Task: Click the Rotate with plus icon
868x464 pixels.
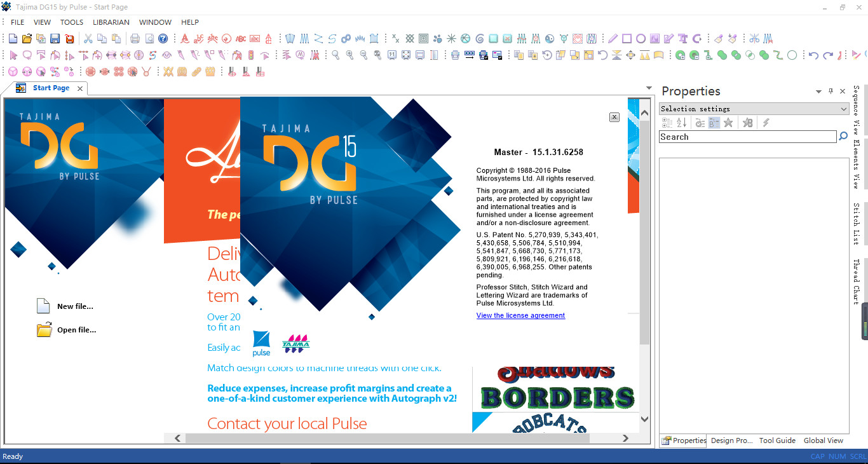Action: 547,55
